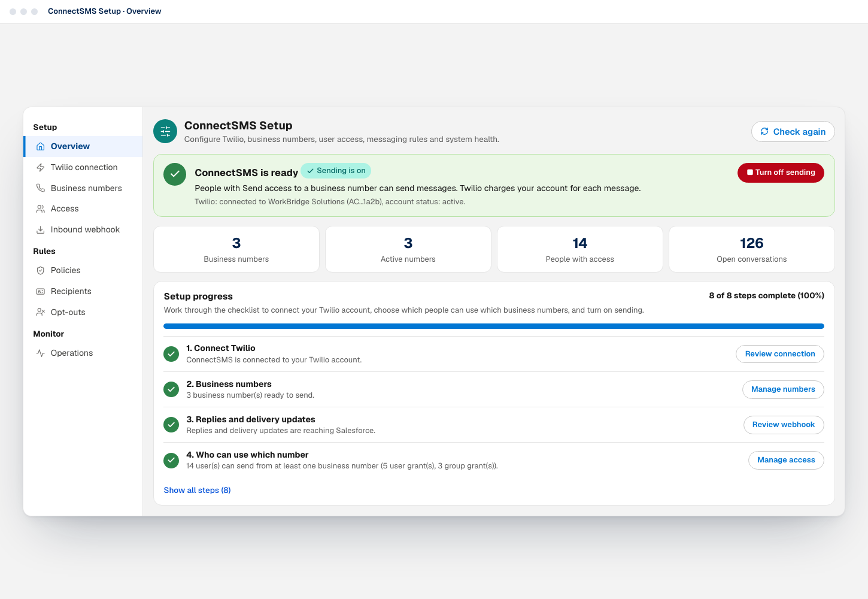Image resolution: width=868 pixels, height=599 pixels.
Task: Click the stop icon in Turn off sending
Action: click(x=750, y=173)
